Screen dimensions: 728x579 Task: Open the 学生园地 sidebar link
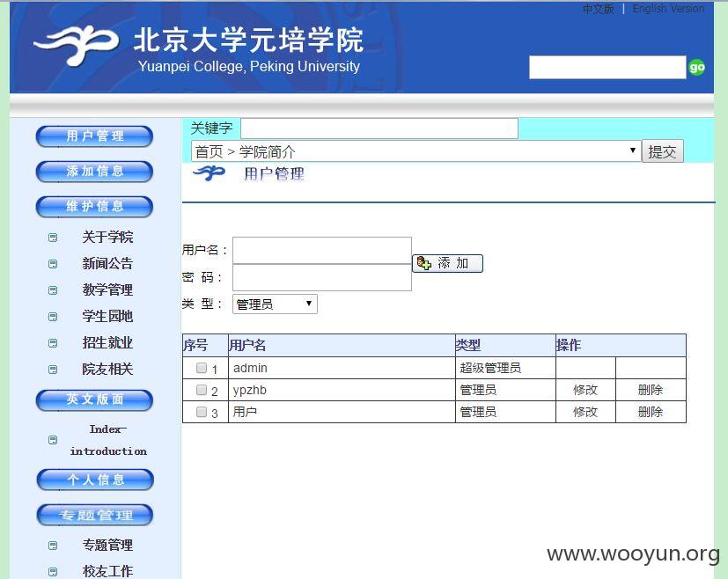pyautogui.click(x=107, y=317)
